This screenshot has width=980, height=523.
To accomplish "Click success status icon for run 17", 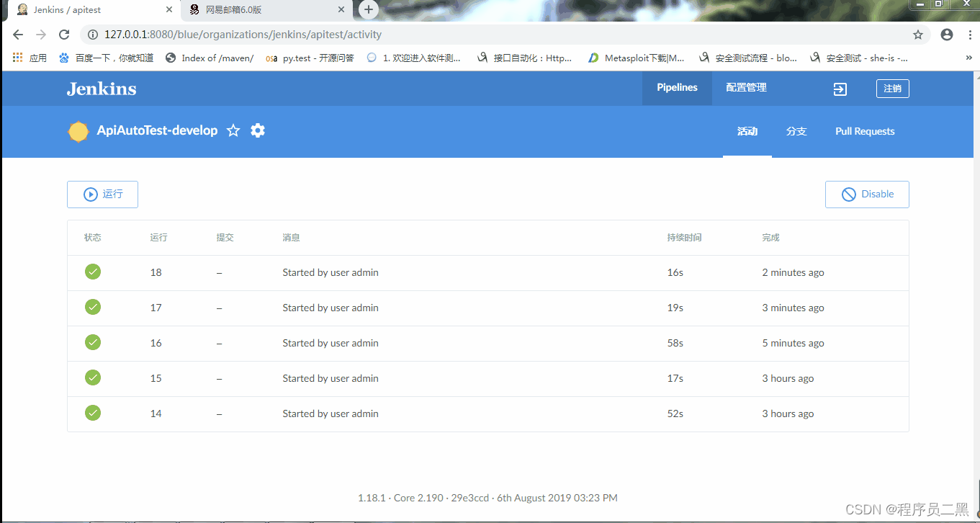I will (x=93, y=307).
